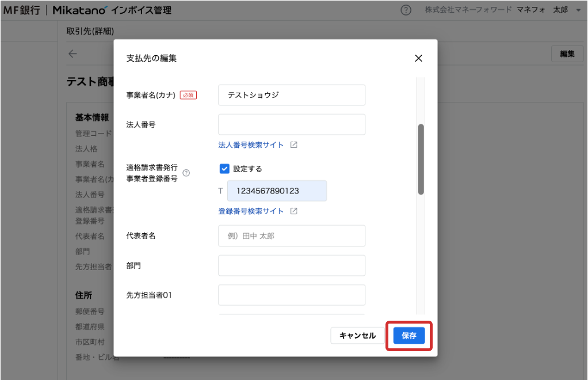588x380 pixels.
Task: Click the 編集 button behind the dialog
Action: click(567, 54)
